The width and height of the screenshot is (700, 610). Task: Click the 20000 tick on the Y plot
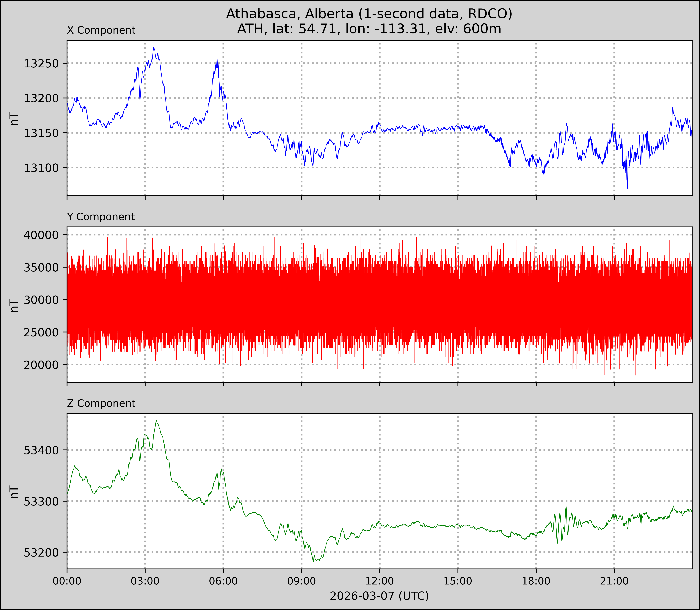tap(41, 365)
